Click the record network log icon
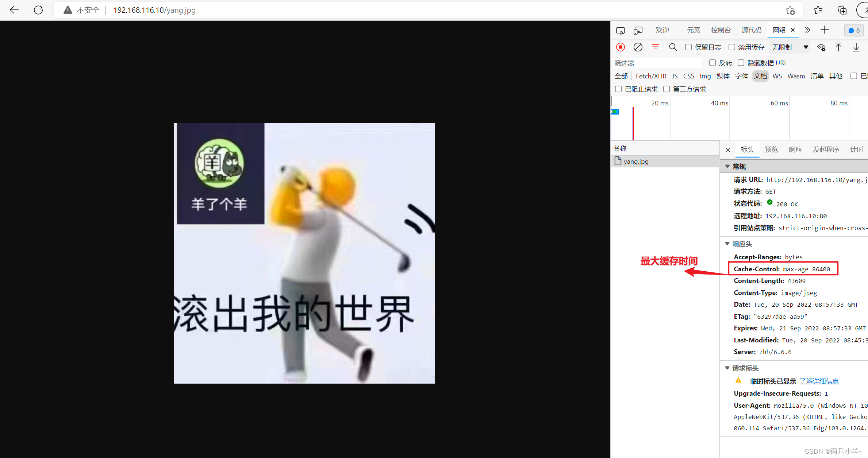The width and height of the screenshot is (868, 458). [x=621, y=47]
